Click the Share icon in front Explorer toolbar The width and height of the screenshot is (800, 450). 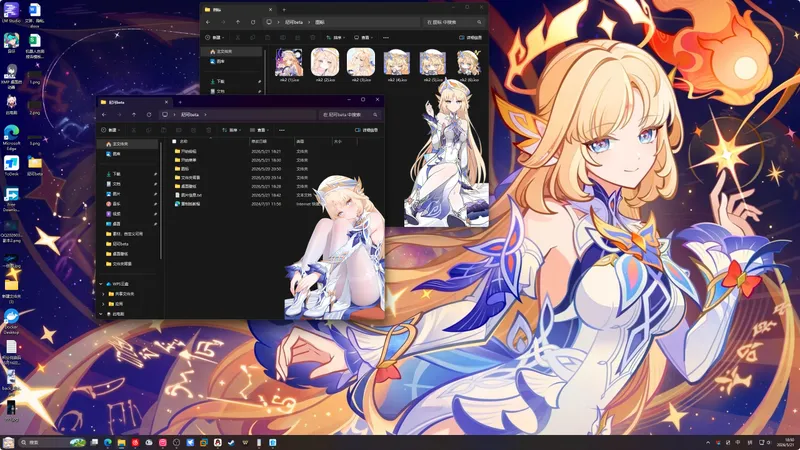click(193, 130)
